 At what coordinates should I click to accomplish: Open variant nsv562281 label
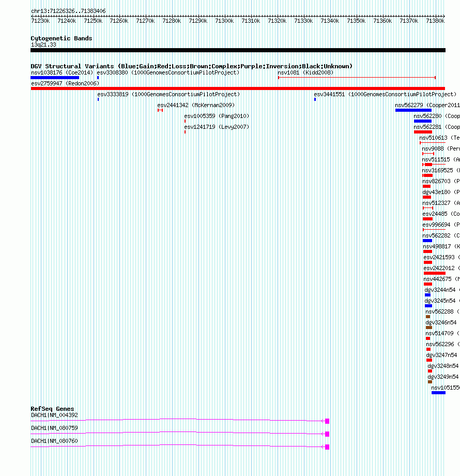pyautogui.click(x=437, y=127)
